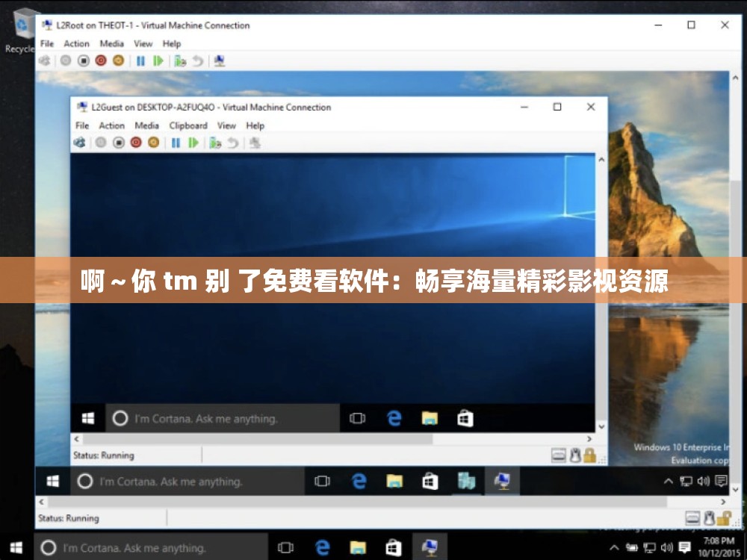Toggle Task View on the guest taskbar

(x=357, y=418)
